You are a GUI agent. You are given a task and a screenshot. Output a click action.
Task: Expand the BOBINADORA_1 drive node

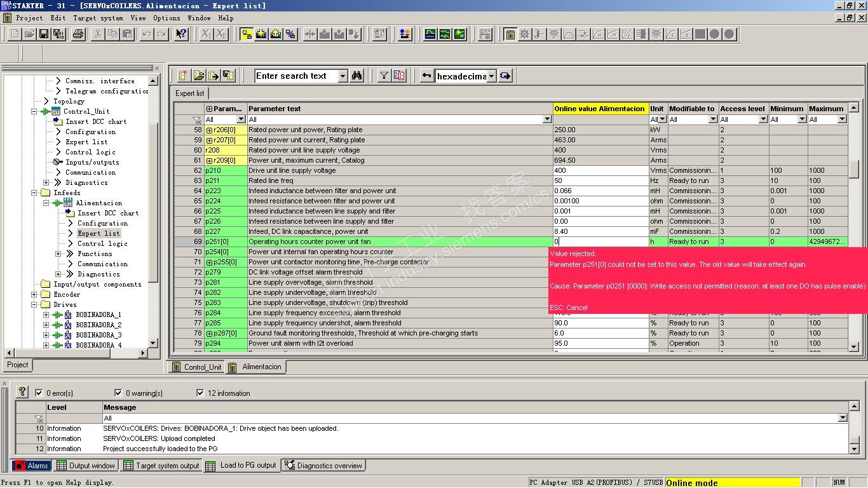(46, 315)
